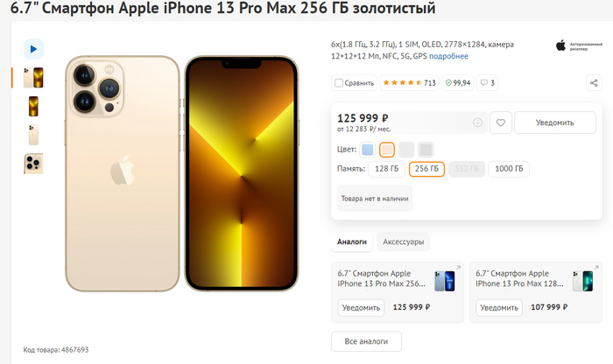Screen dimensions: 613x364
Task: Switch to the Аксессуары tab
Action: 403,241
